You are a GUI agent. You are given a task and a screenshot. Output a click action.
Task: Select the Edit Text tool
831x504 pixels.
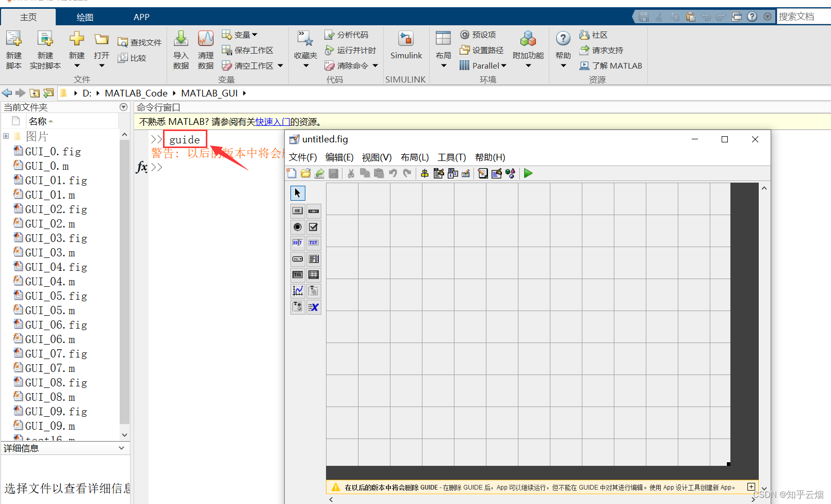tap(297, 243)
